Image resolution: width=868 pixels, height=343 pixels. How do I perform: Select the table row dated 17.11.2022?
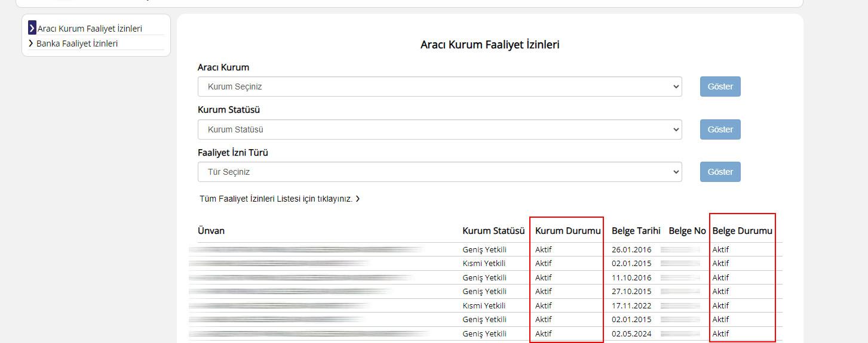486,305
